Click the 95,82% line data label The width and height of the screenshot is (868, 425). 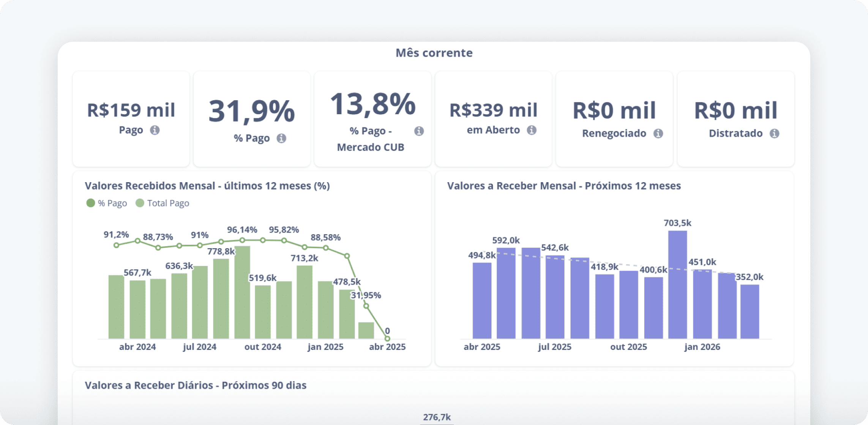click(284, 230)
